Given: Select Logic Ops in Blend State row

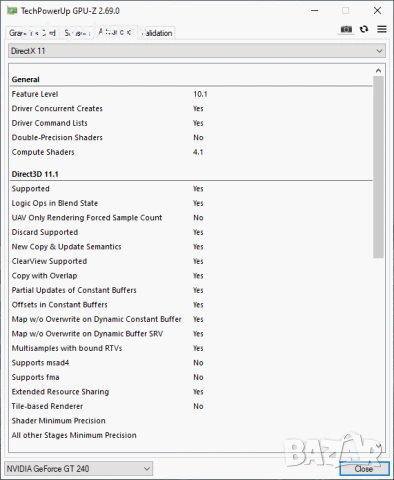Looking at the screenshot, I should (x=191, y=203).
